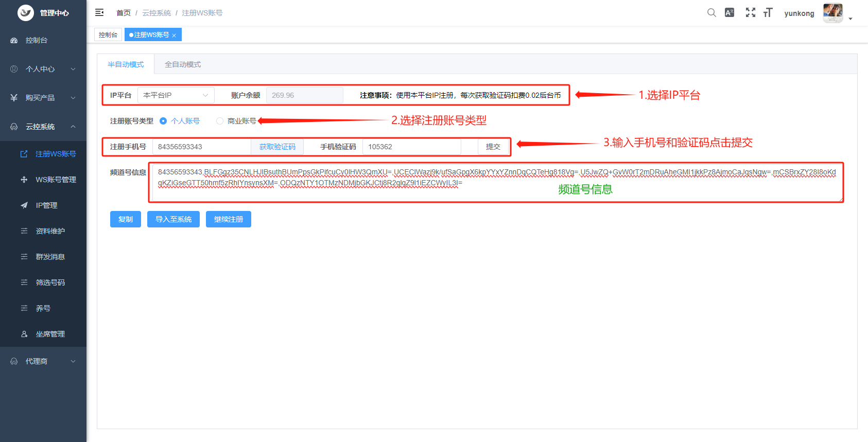The height and width of the screenshot is (442, 868).
Task: Toggle fullscreen mode icon
Action: click(x=751, y=13)
